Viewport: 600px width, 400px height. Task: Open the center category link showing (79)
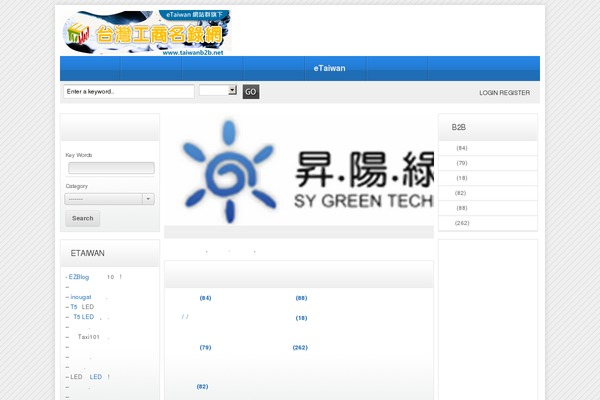click(205, 348)
